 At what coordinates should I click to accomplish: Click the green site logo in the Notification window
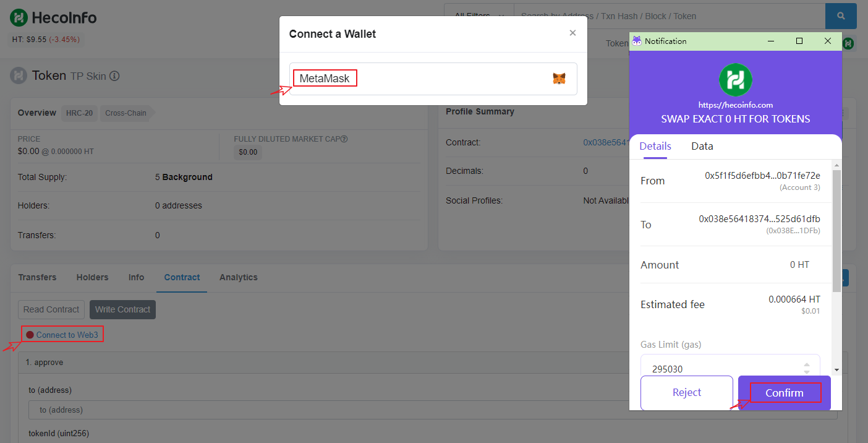pyautogui.click(x=735, y=80)
